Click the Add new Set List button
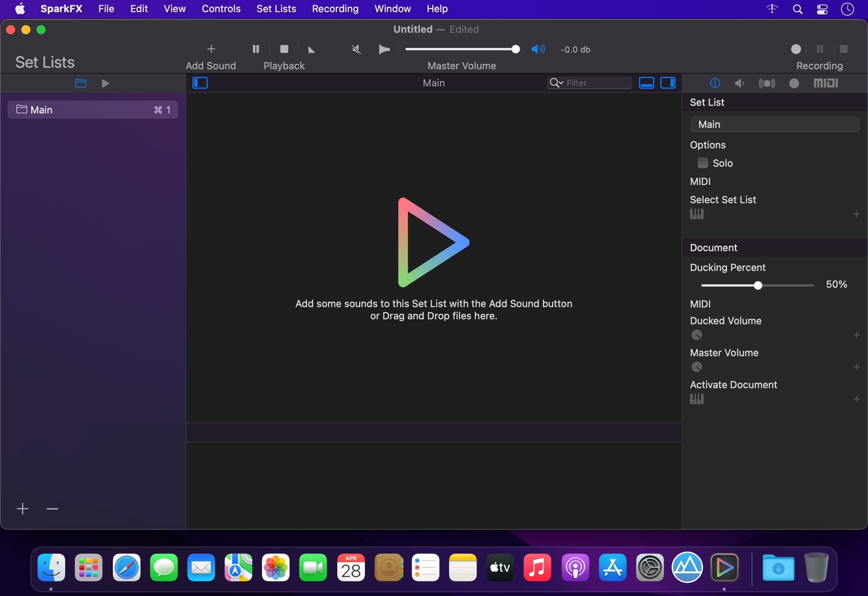 [x=22, y=509]
